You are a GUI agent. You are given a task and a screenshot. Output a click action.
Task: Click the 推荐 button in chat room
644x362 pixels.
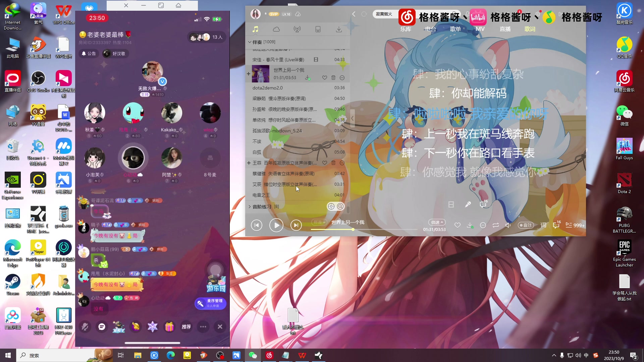186,327
